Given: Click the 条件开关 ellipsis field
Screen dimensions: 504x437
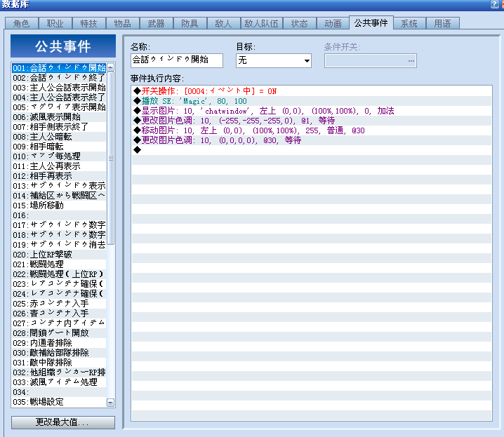Looking at the screenshot, I should pyautogui.click(x=371, y=61).
